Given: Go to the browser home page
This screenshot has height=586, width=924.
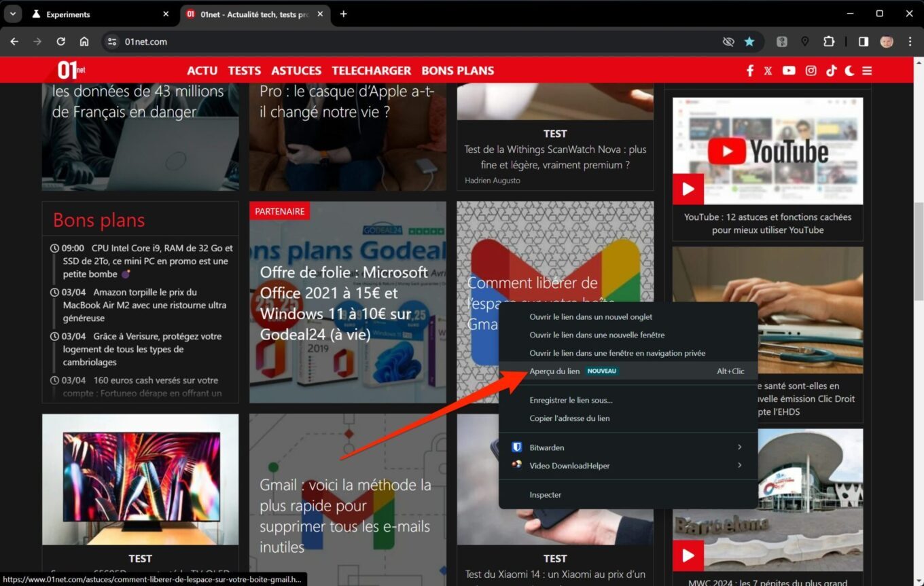Looking at the screenshot, I should point(84,41).
